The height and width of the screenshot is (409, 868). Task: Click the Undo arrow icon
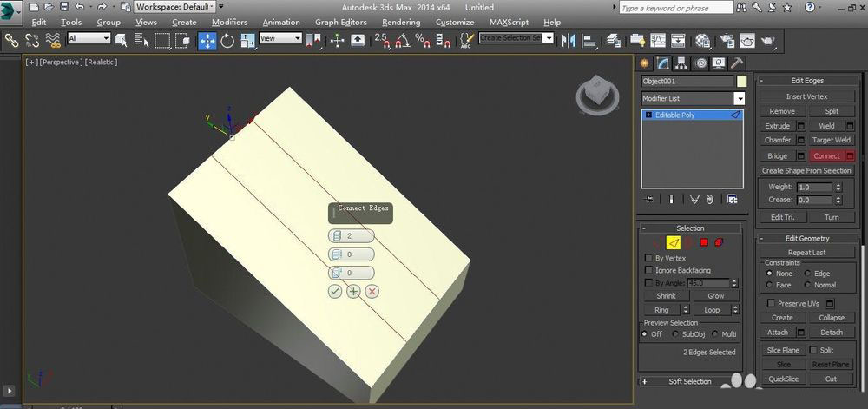79,7
